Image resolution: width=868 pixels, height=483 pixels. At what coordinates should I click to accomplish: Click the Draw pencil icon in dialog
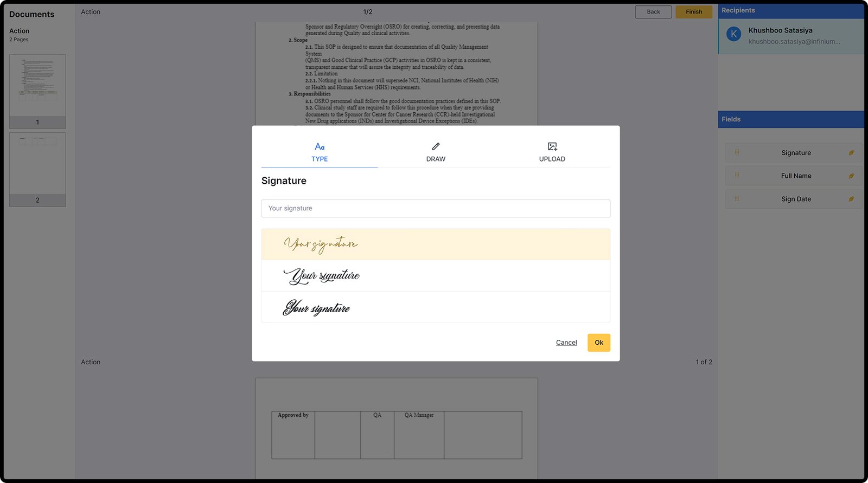point(436,146)
